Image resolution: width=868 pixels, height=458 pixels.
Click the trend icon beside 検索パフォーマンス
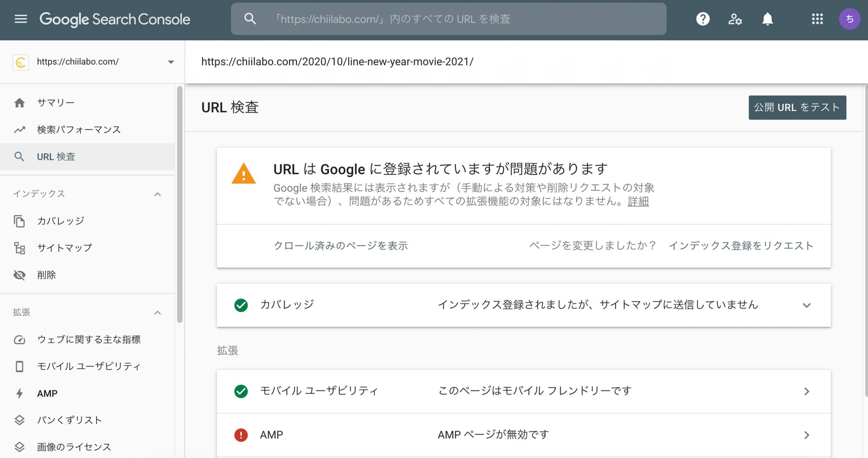point(20,130)
